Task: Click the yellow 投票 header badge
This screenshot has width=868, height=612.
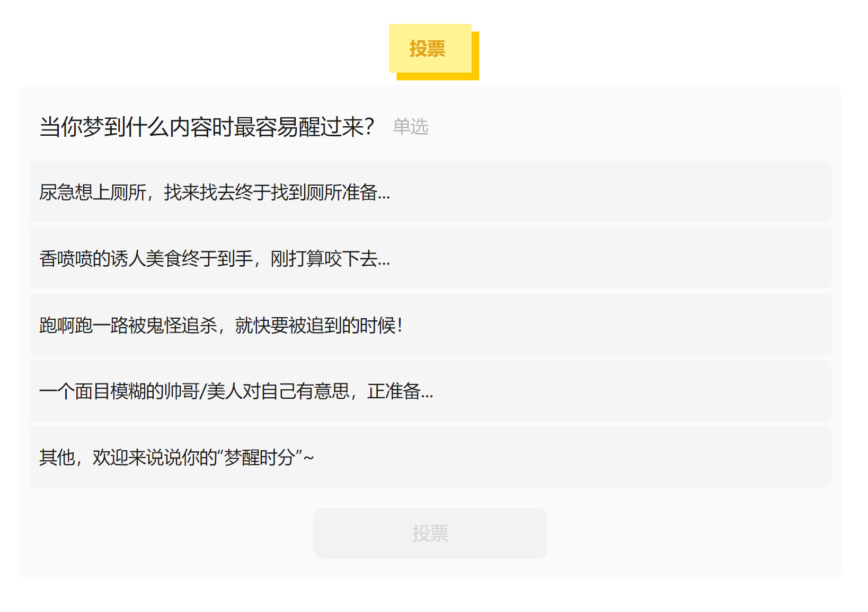Action: pos(429,49)
